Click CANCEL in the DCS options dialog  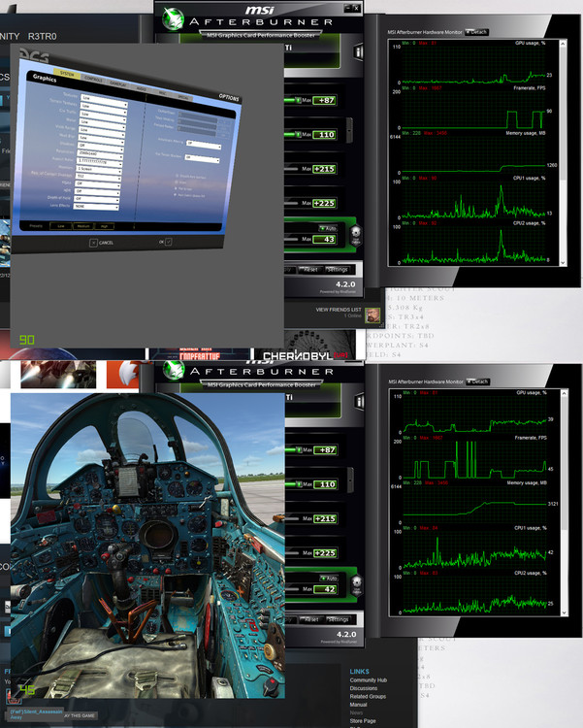tap(101, 243)
